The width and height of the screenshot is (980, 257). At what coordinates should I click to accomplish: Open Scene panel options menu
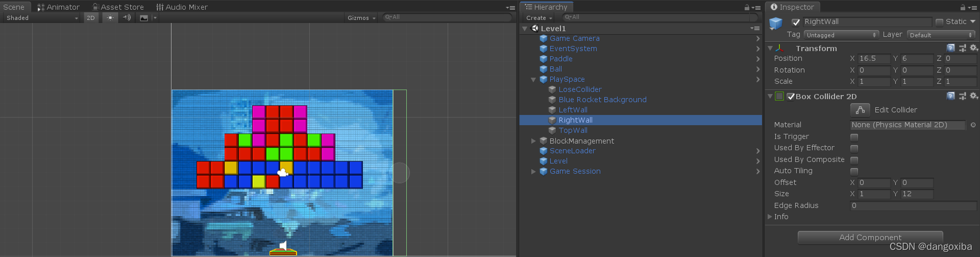click(510, 8)
